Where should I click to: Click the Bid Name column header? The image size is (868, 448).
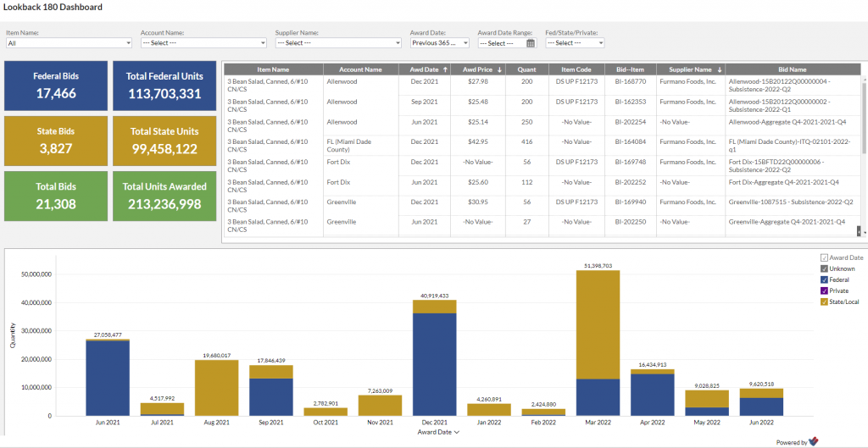pyautogui.click(x=793, y=69)
